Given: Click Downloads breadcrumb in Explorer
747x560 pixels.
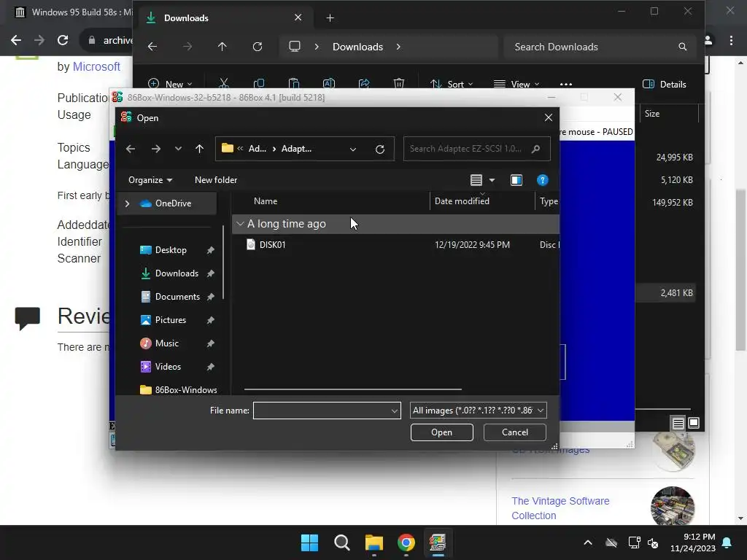Looking at the screenshot, I should coord(357,47).
